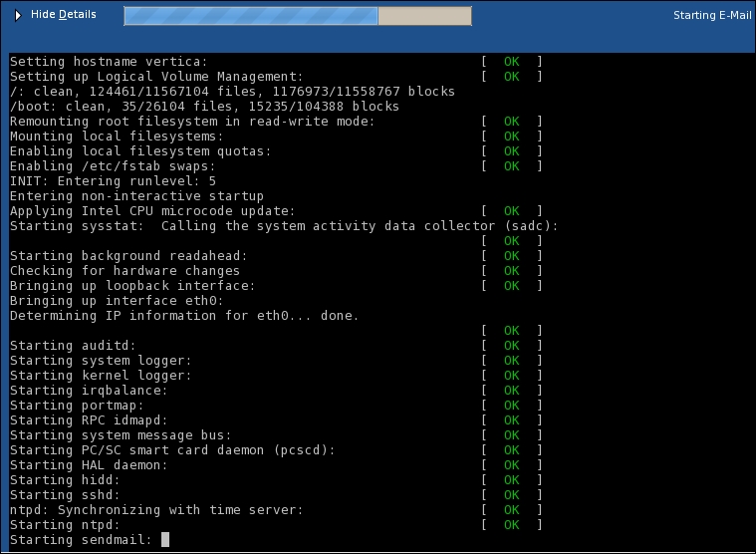The width and height of the screenshot is (756, 554).
Task: Click 'Starting auditd:' line
Action: [x=73, y=346]
